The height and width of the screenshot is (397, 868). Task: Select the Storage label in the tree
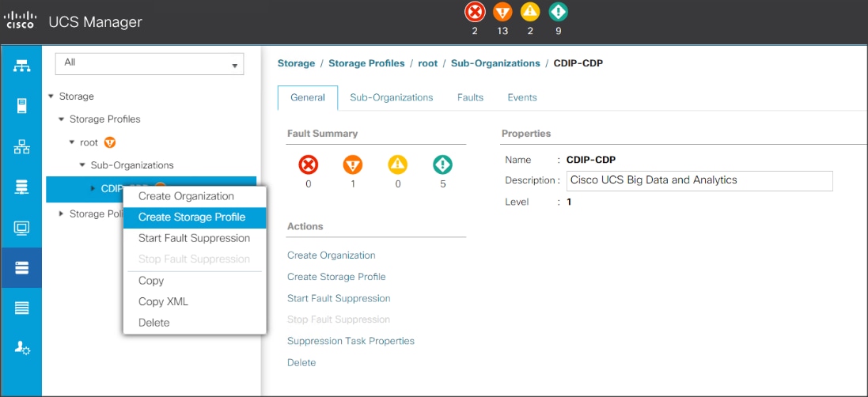pyautogui.click(x=77, y=96)
